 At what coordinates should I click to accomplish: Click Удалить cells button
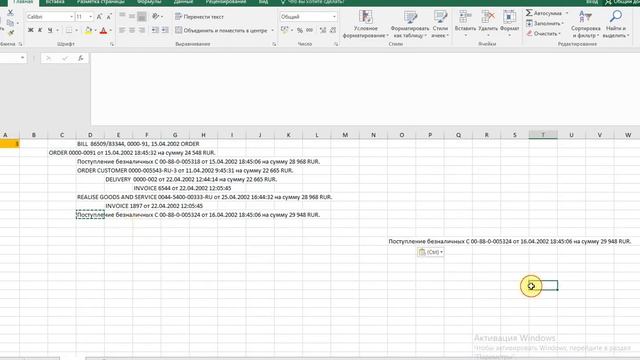(x=488, y=23)
